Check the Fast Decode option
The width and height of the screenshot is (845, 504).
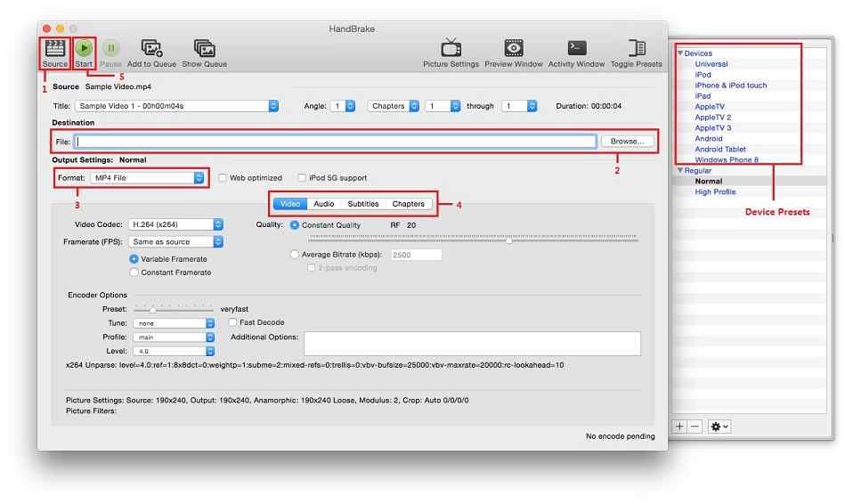[232, 322]
